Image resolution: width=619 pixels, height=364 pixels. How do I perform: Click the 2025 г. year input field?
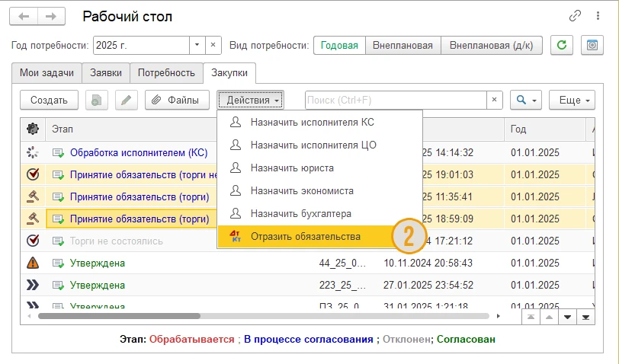[x=141, y=45]
